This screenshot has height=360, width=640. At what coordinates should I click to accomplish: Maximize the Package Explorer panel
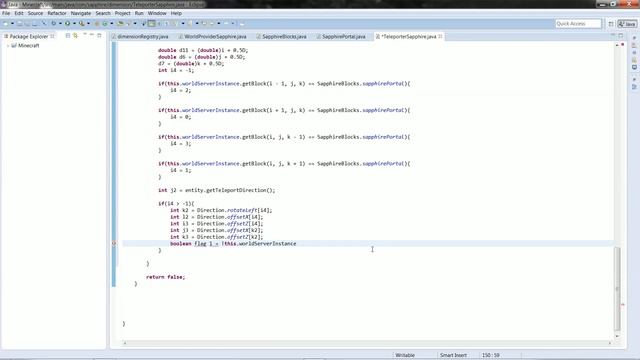pyautogui.click(x=99, y=36)
